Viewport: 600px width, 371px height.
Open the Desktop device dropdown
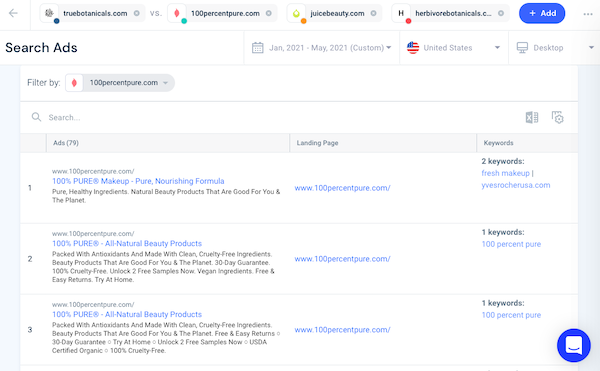[x=554, y=48]
